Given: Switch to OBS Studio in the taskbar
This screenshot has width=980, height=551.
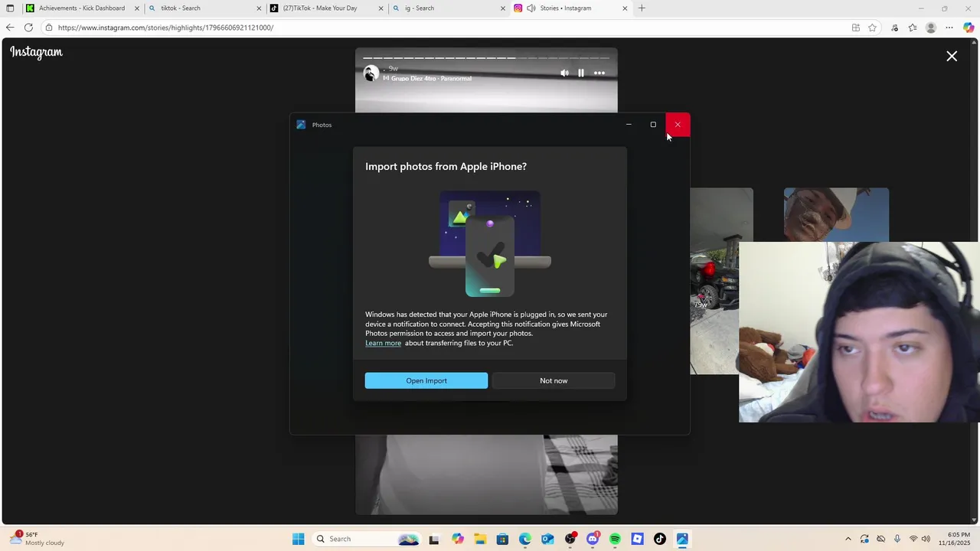Looking at the screenshot, I should [x=570, y=539].
